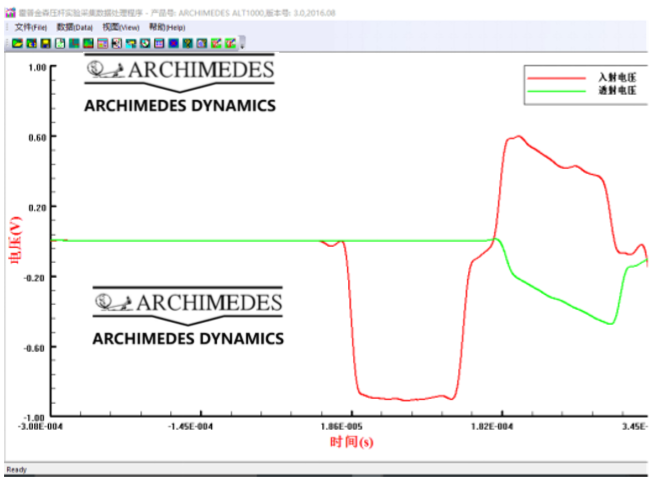Click the application icon in title bar
This screenshot has width=654, height=478.
point(10,13)
